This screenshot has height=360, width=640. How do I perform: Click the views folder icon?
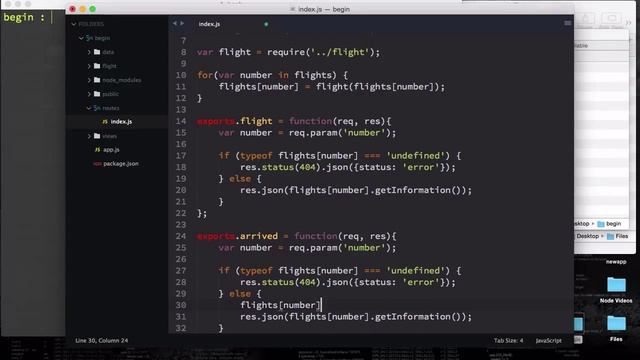[97, 136]
